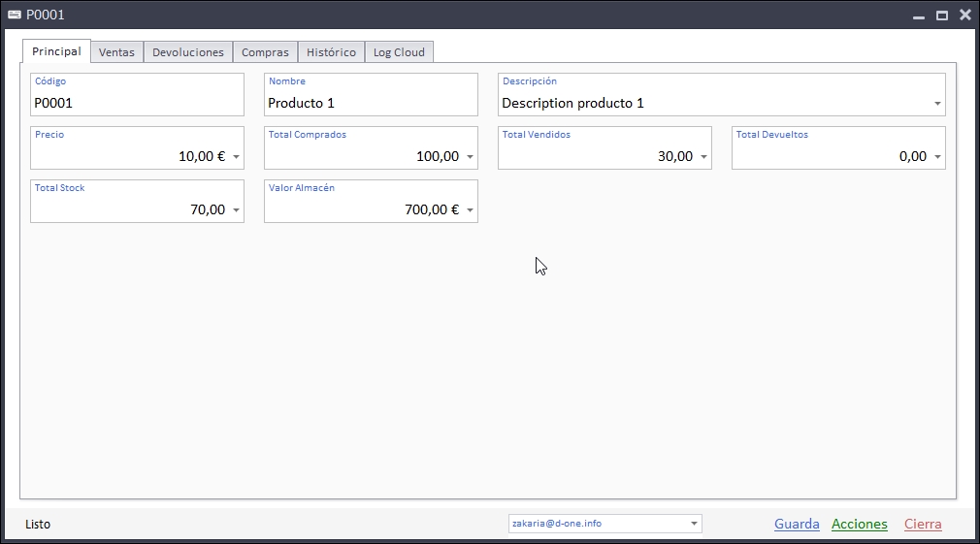The height and width of the screenshot is (544, 980).
Task: Open the Devoluciones tab
Action: tap(188, 52)
